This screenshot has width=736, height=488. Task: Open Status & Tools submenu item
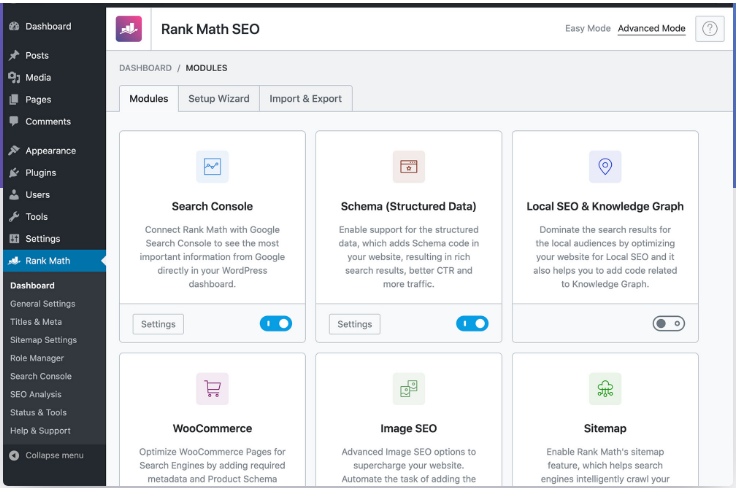38,412
